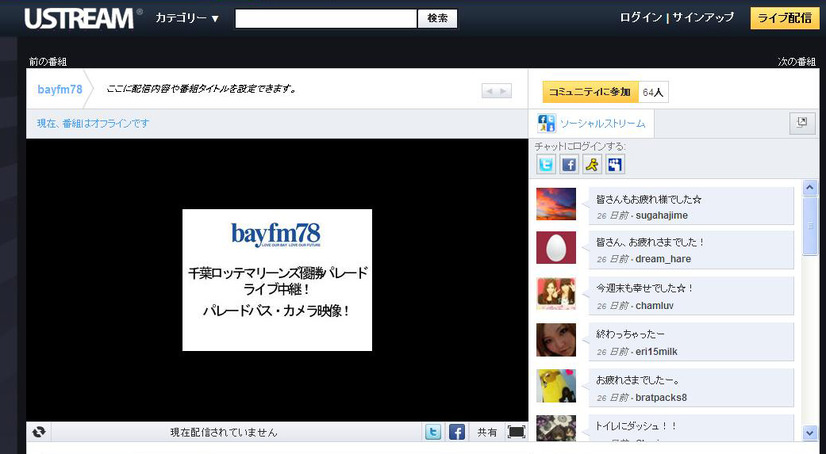Click 現在、番組はオフラインです status text
The height and width of the screenshot is (454, 826).
click(93, 123)
